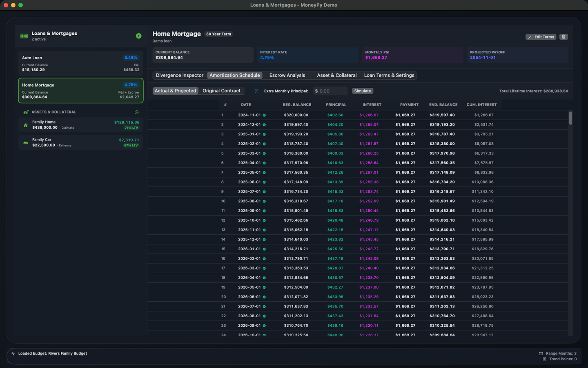Click the green status dot beside 2024-11-01

tap(264, 115)
